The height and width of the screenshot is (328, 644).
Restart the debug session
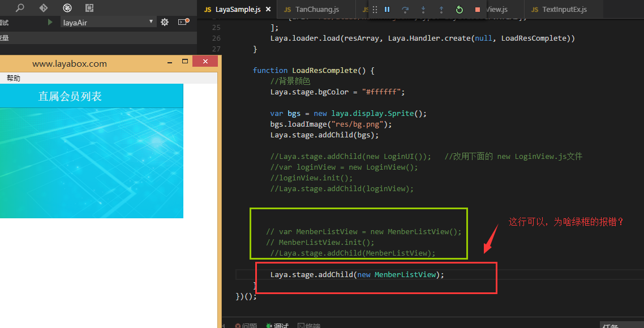[460, 10]
